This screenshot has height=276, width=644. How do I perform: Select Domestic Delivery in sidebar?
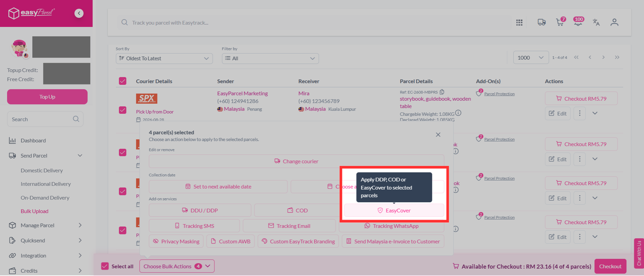pos(42,171)
